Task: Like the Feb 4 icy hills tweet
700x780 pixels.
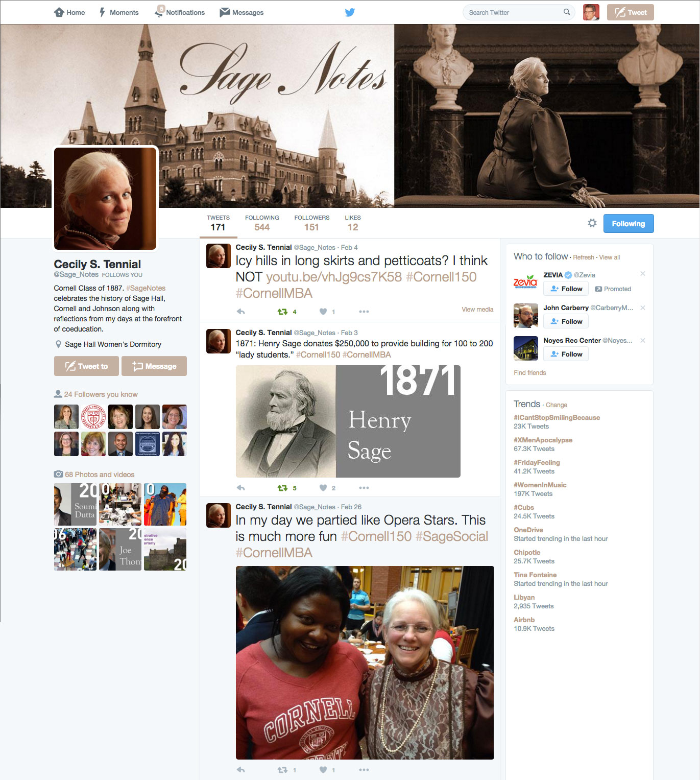Action: 323,312
